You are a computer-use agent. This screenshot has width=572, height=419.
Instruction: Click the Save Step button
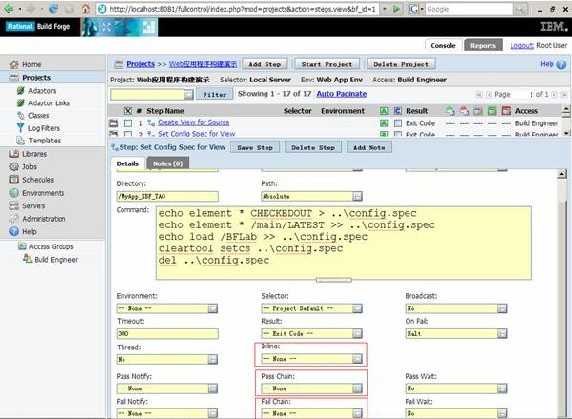coord(255,148)
